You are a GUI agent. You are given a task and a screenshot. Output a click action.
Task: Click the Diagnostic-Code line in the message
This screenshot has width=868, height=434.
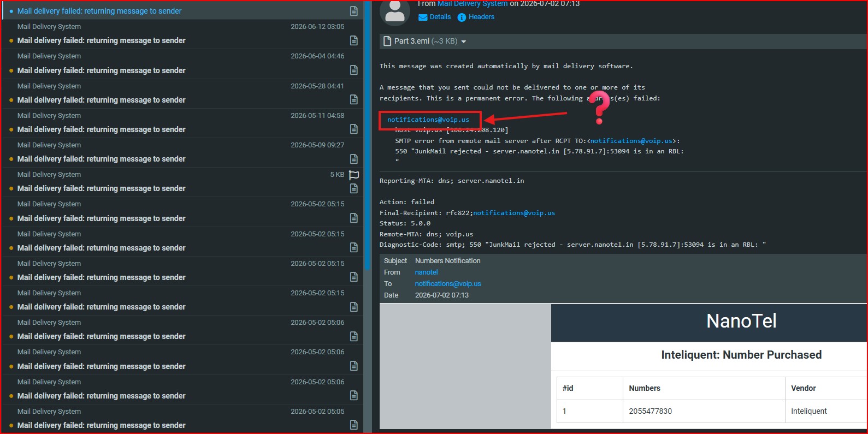pyautogui.click(x=572, y=245)
